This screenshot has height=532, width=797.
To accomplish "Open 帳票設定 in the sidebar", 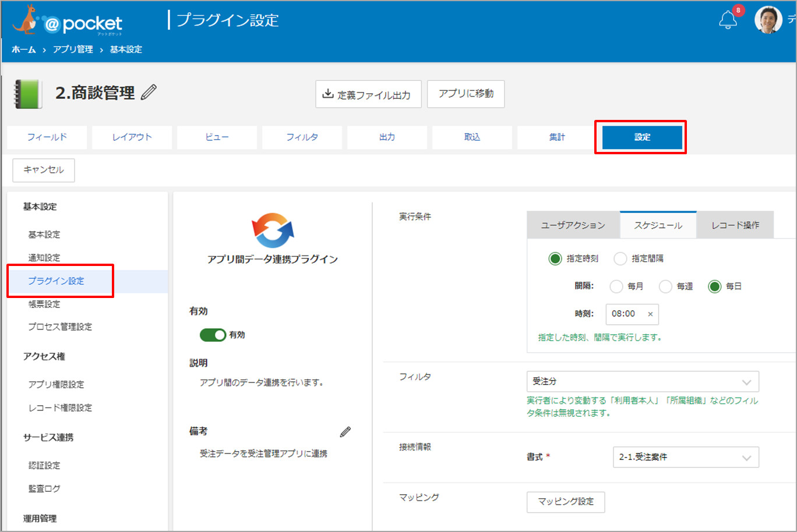I will pos(44,304).
